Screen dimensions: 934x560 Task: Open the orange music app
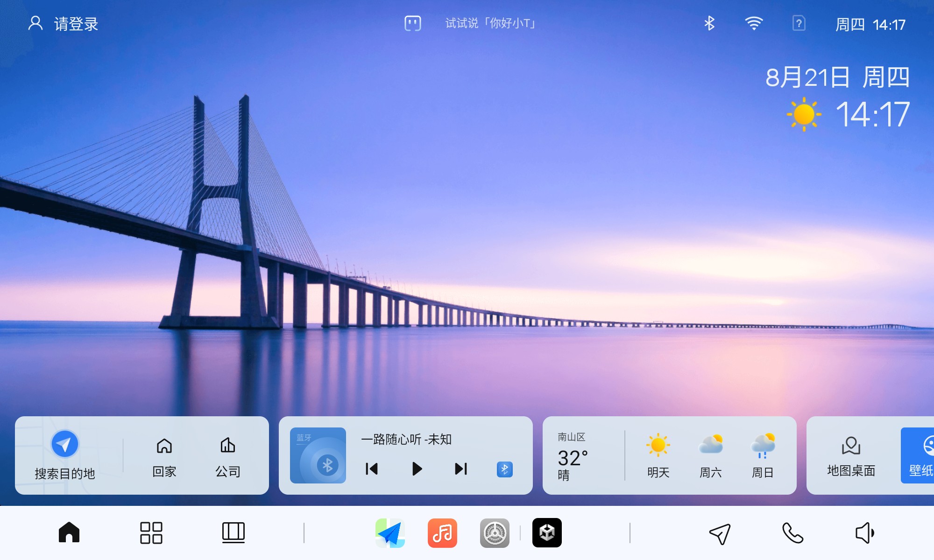(442, 533)
